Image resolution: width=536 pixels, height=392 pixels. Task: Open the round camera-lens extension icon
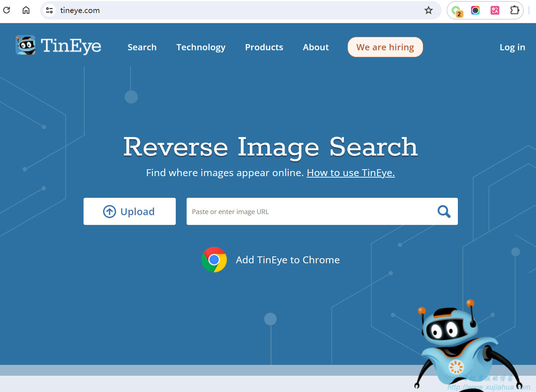point(475,10)
